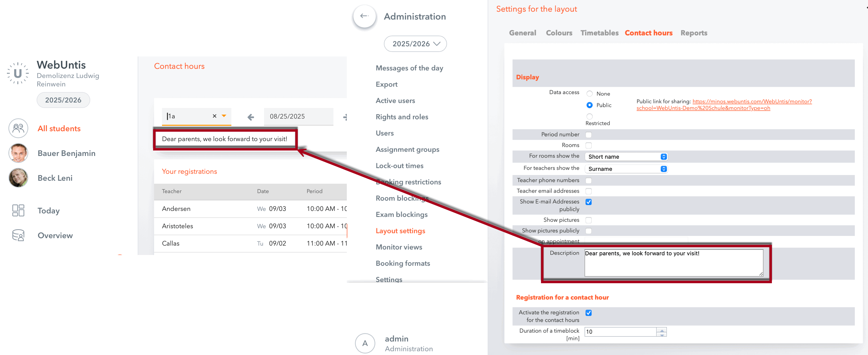868x355 pixels.
Task: Switch to the Timetables tab
Action: tap(599, 33)
